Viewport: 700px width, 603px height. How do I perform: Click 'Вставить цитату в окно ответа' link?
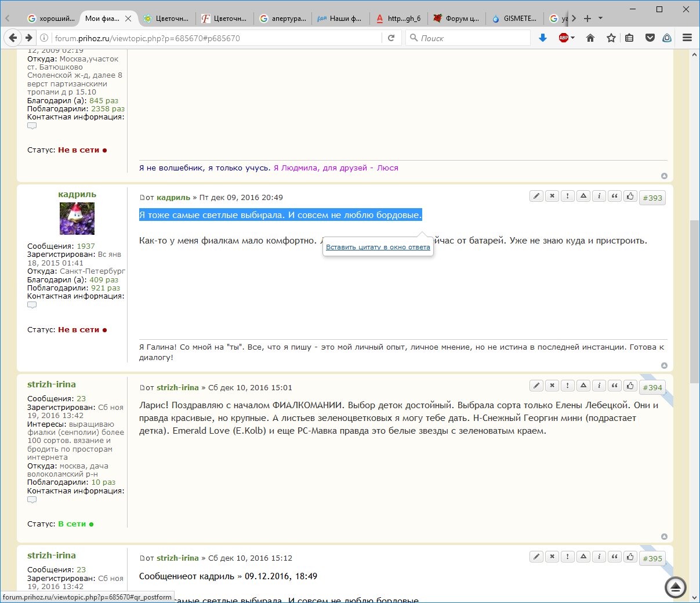[378, 247]
